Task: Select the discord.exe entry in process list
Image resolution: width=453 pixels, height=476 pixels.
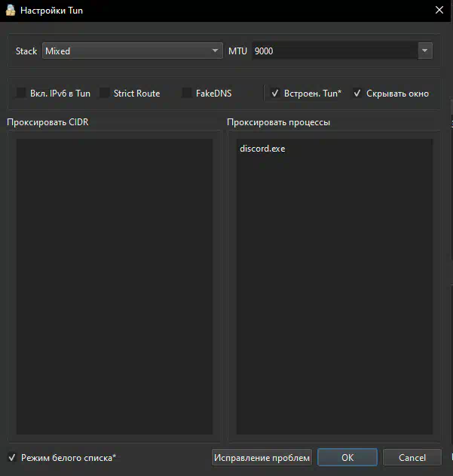Action: (262, 149)
